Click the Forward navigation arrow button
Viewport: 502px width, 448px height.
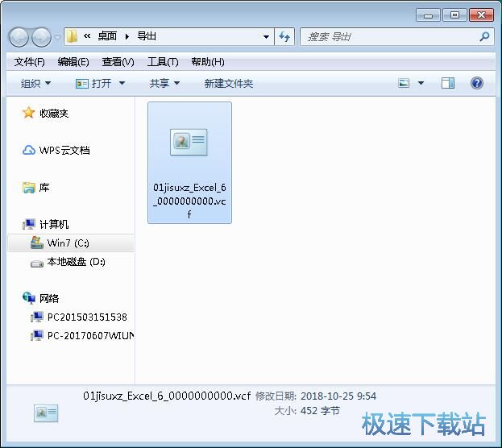click(x=42, y=37)
